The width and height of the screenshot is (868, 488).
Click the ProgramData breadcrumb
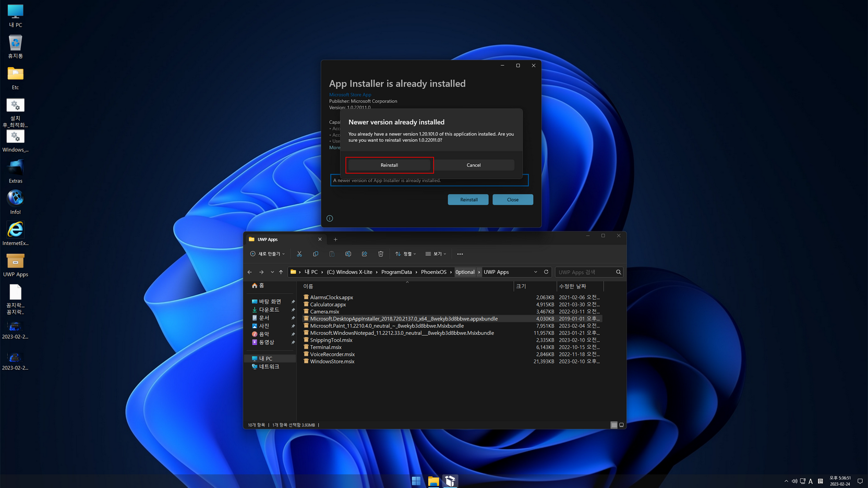click(396, 272)
